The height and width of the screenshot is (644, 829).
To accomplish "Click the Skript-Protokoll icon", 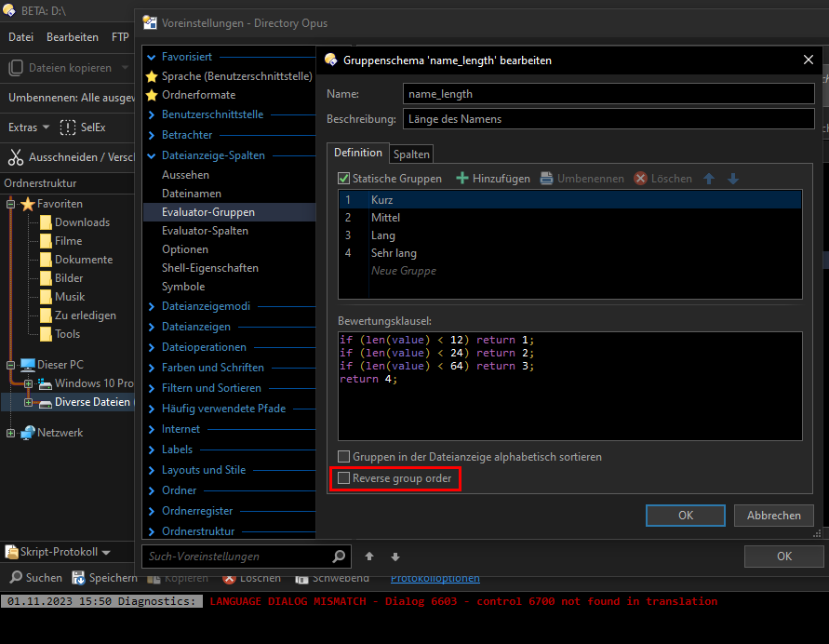I will click(11, 552).
